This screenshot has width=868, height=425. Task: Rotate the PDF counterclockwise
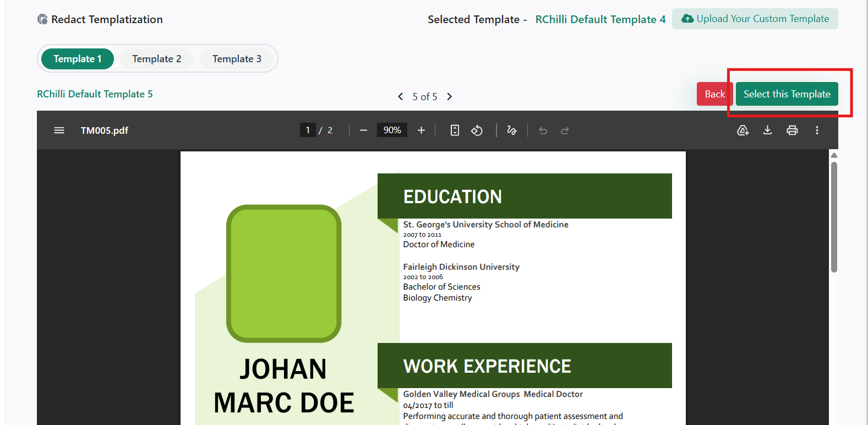tap(477, 130)
